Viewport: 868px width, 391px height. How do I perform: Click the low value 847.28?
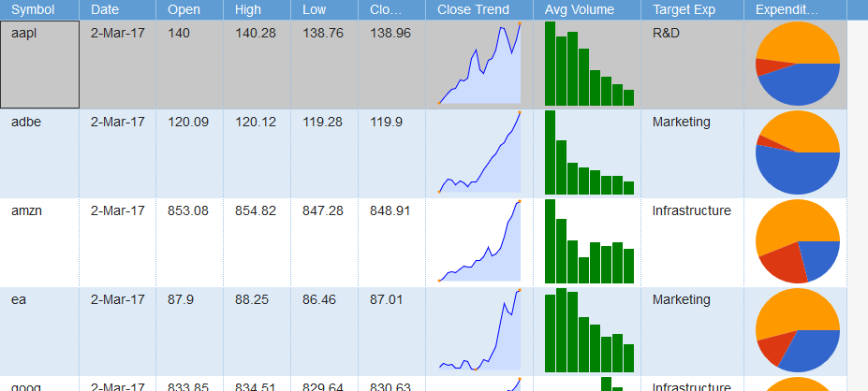click(x=323, y=210)
